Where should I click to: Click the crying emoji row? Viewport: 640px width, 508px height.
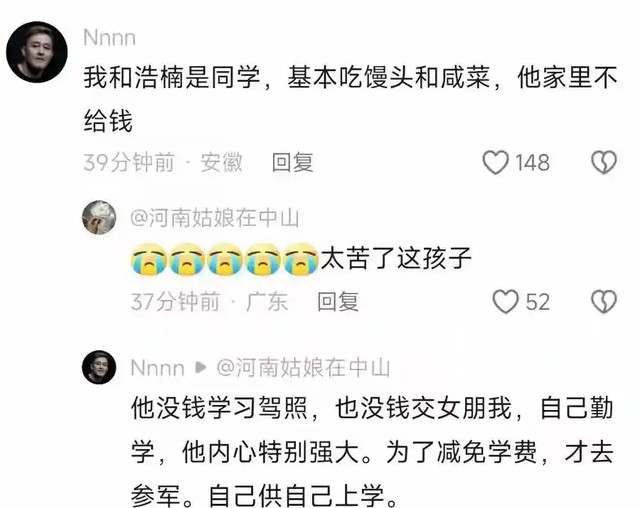point(224,259)
